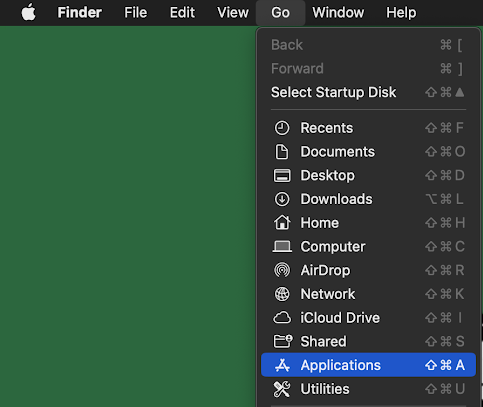Open the Window menu
Image resolution: width=483 pixels, height=407 pixels.
338,13
